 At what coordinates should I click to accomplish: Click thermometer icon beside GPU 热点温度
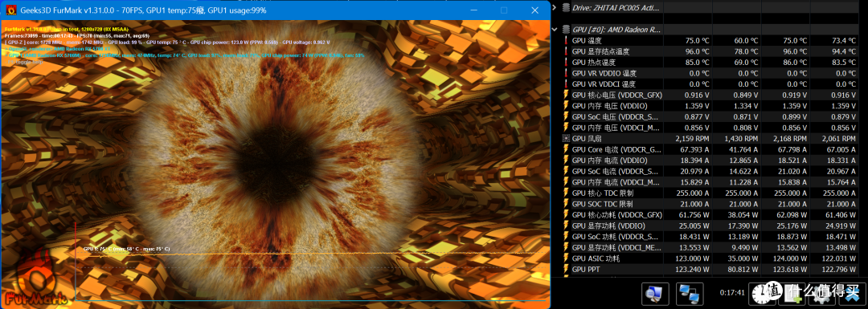[x=567, y=63]
